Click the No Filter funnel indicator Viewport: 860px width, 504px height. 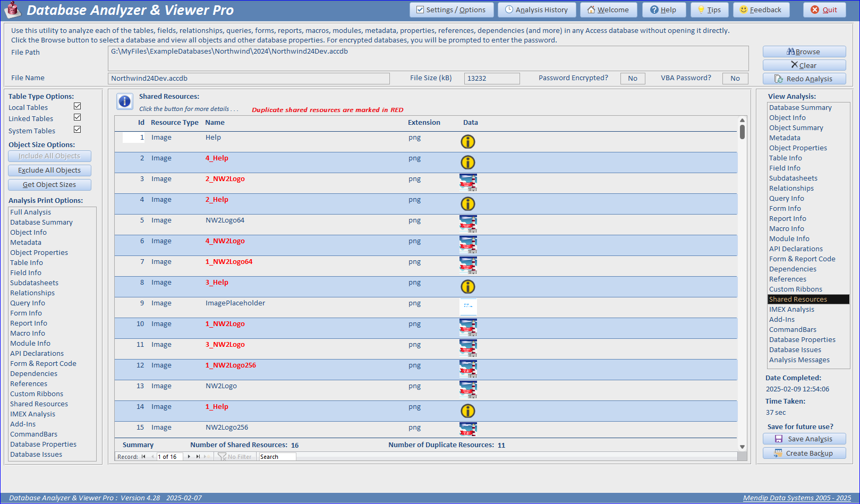pyautogui.click(x=235, y=457)
